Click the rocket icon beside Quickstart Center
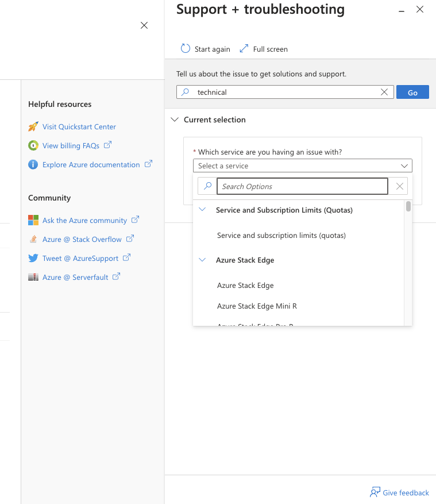436x504 pixels. tap(33, 126)
